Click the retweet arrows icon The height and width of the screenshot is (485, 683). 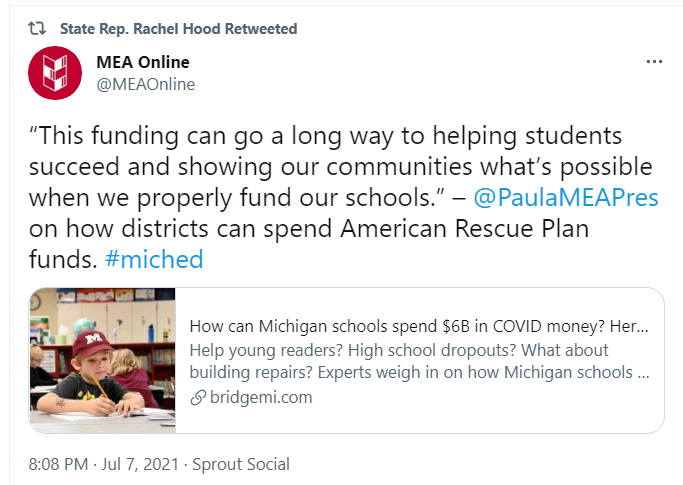(37, 29)
